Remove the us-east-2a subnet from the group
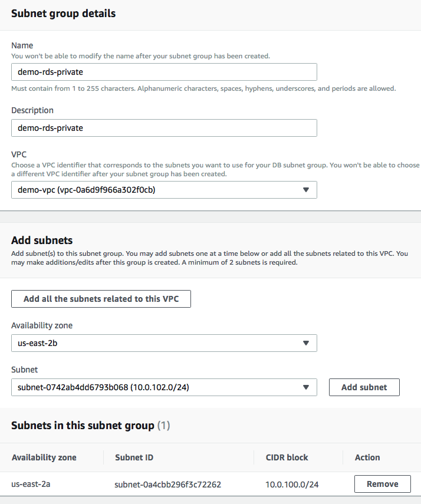The height and width of the screenshot is (504, 421). point(382,484)
